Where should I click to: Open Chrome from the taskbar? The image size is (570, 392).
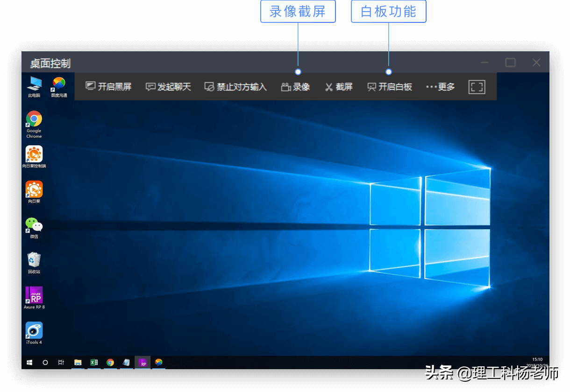pos(110,362)
